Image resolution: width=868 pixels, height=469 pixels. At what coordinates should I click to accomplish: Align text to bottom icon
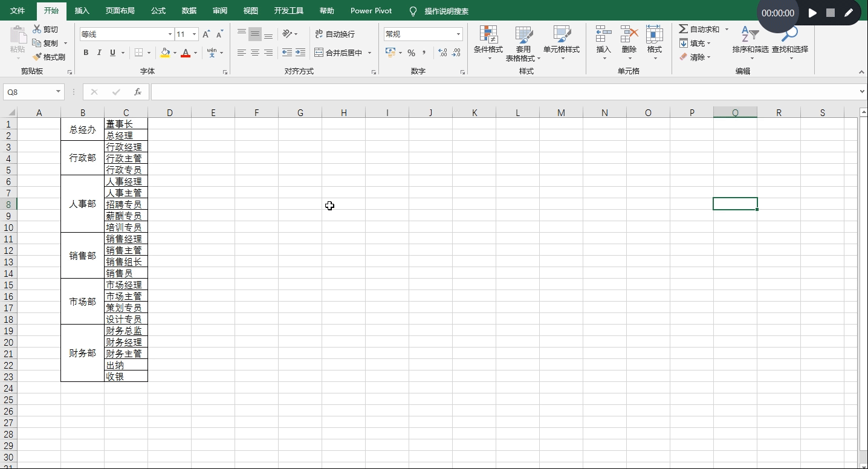[x=268, y=34]
